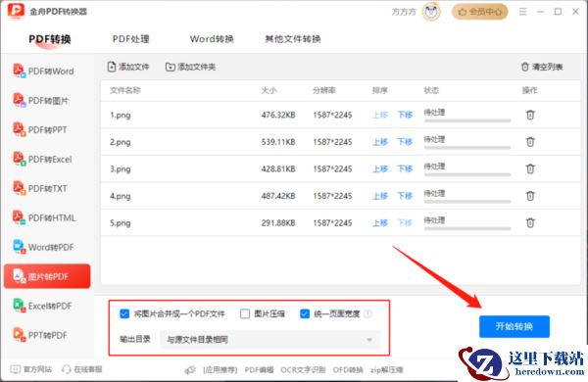588x382 pixels.
Task: Click the 在线客服 headset icon link
Action: [67, 369]
